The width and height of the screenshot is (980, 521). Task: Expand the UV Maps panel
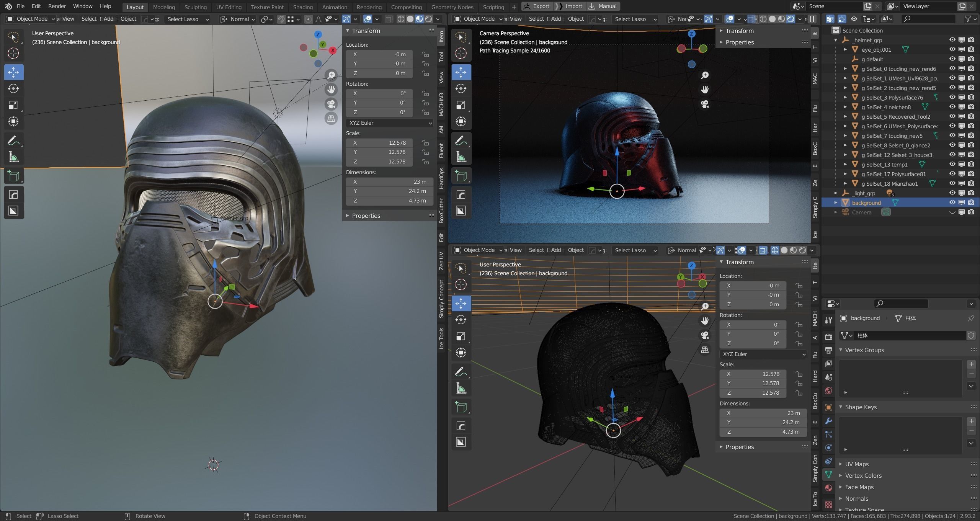coord(857,464)
